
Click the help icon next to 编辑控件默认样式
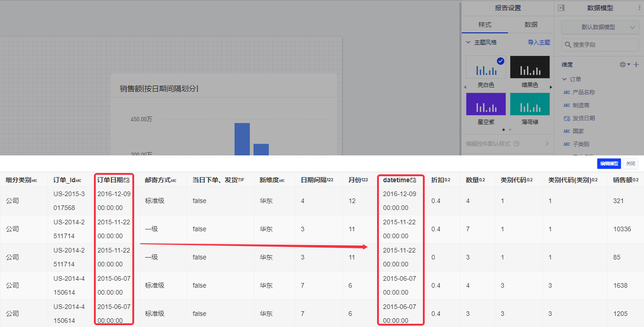pyautogui.click(x=516, y=144)
